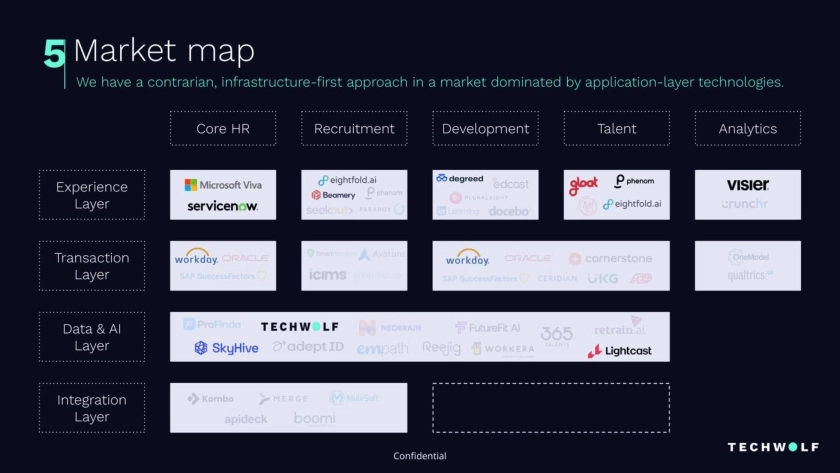
Task: Click the SkyHive logo
Action: coord(226,348)
